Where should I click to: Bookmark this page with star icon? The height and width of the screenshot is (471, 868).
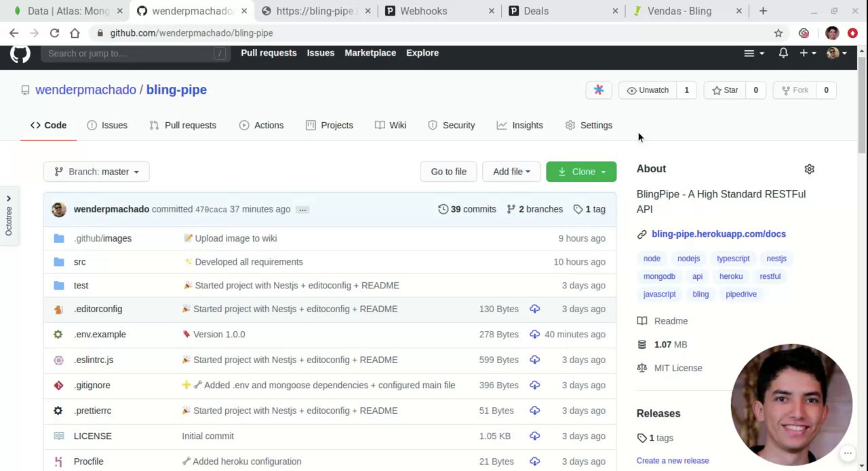[778, 33]
